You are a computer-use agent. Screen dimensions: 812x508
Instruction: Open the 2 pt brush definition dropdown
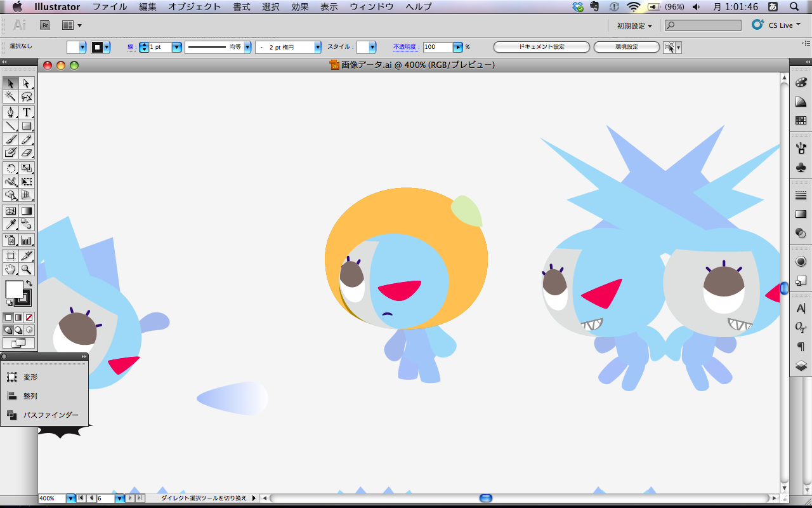point(318,47)
